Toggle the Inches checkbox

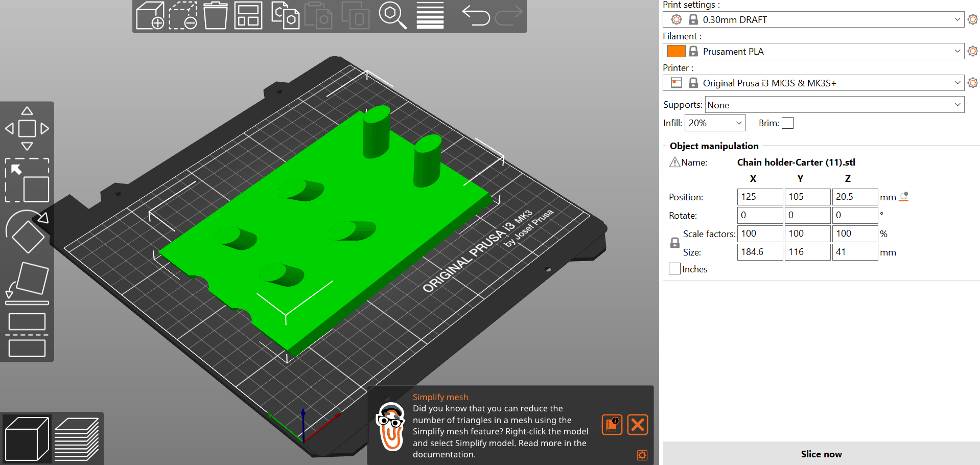[x=674, y=268]
